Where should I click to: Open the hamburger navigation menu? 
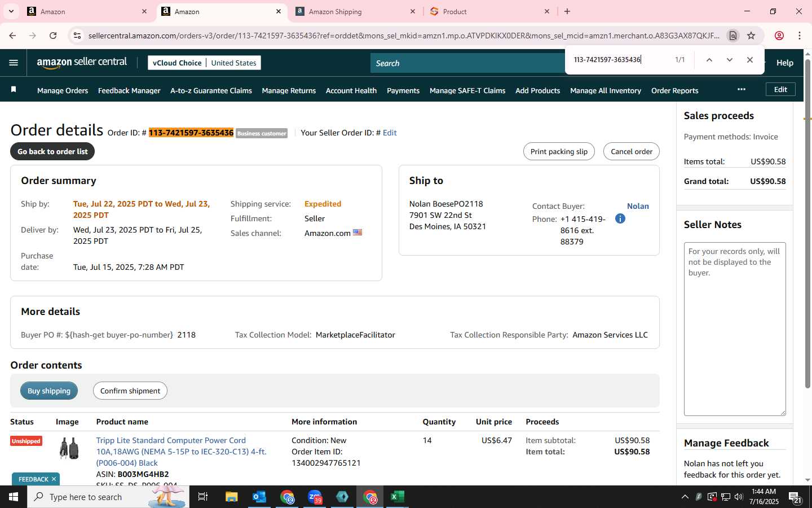[x=14, y=63]
